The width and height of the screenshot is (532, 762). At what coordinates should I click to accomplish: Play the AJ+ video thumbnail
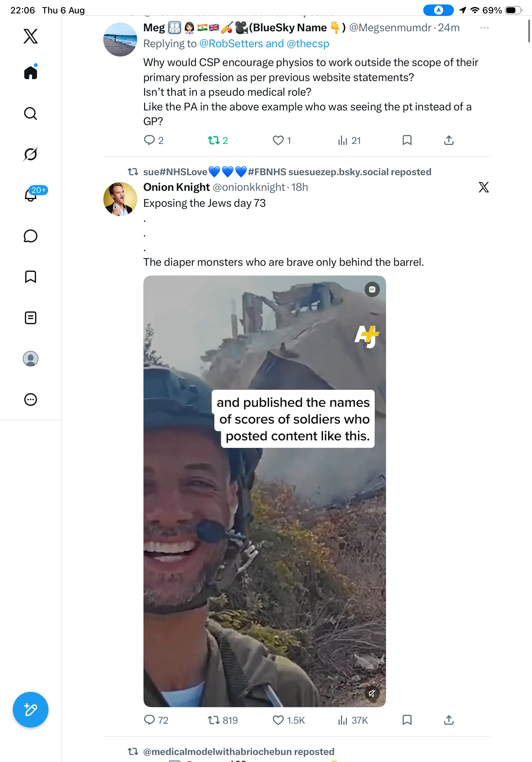click(x=264, y=491)
